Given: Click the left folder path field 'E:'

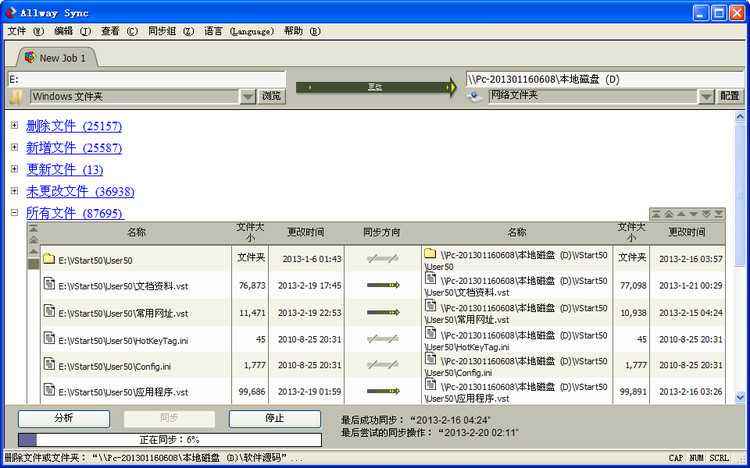Looking at the screenshot, I should point(147,79).
